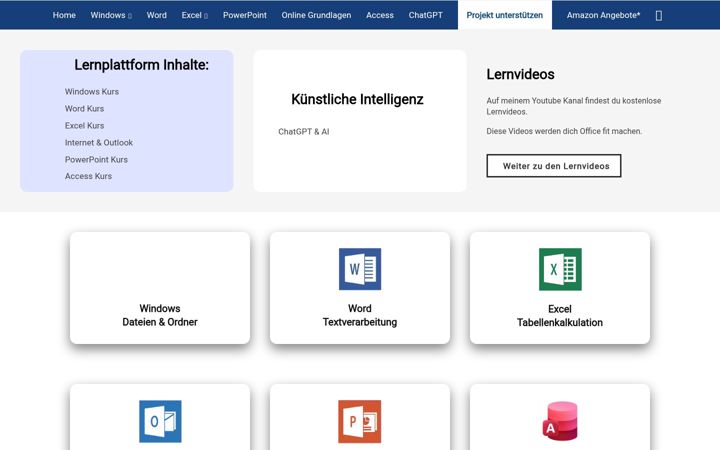Viewport: 720px width, 450px height.
Task: Open PowerPoint in the navigation bar
Action: click(x=245, y=15)
